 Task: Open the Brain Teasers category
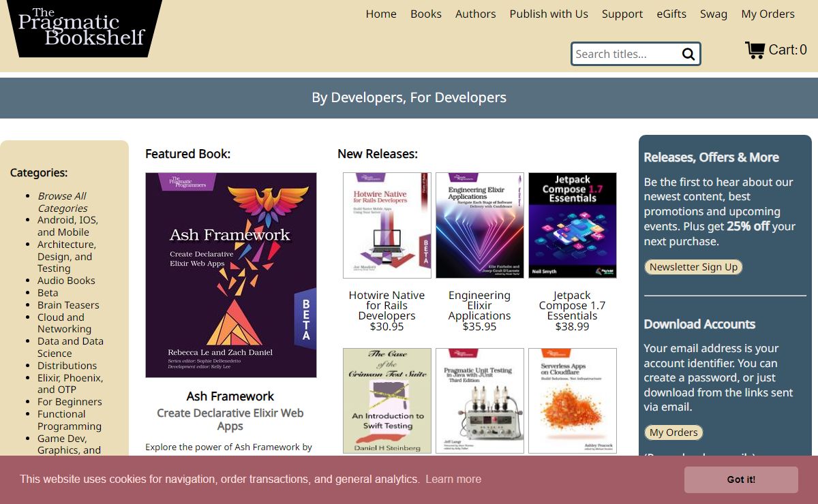click(x=68, y=305)
